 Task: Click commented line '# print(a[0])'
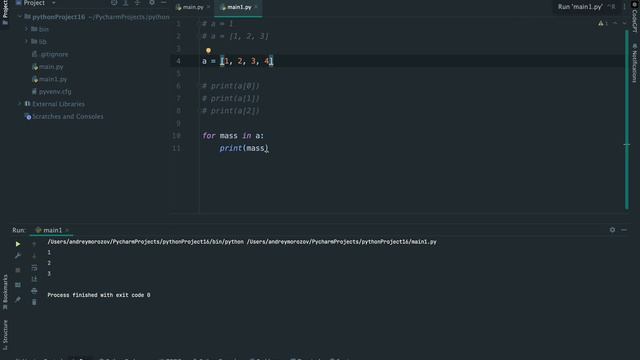tap(231, 86)
